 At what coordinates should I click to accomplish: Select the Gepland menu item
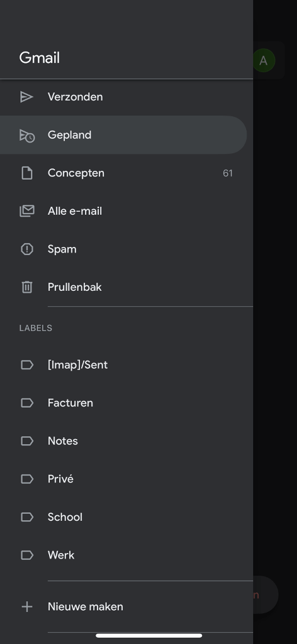(x=123, y=134)
